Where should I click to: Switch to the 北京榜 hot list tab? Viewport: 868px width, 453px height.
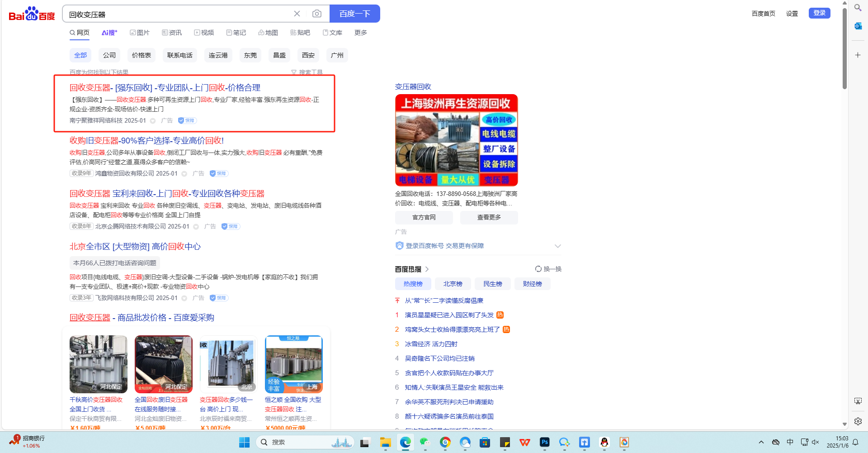click(453, 284)
